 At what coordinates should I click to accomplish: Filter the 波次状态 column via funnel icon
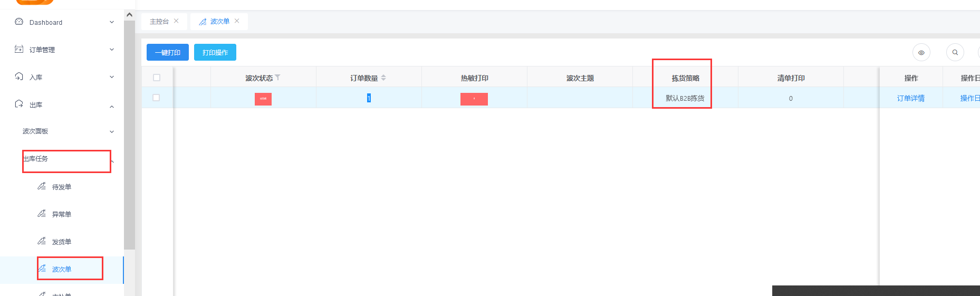(x=277, y=78)
